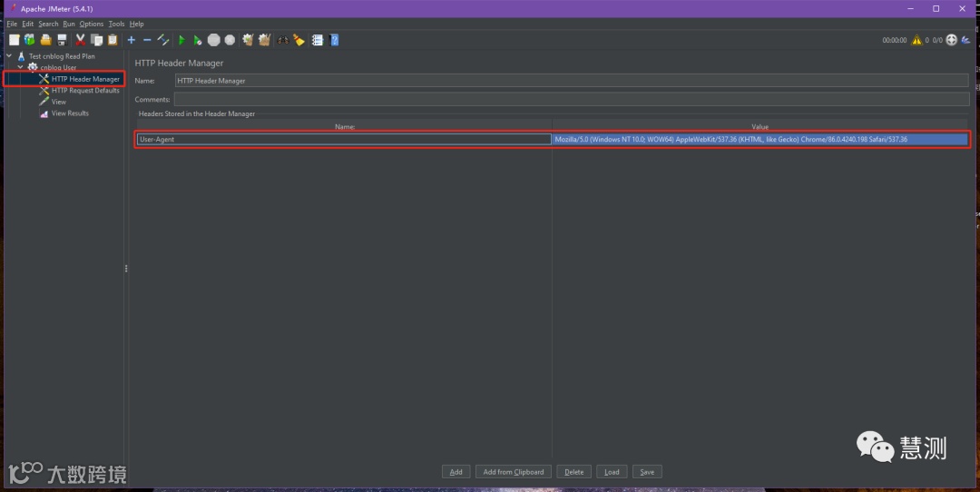Image resolution: width=980 pixels, height=492 pixels.
Task: Create a new test plan
Action: tap(14, 40)
